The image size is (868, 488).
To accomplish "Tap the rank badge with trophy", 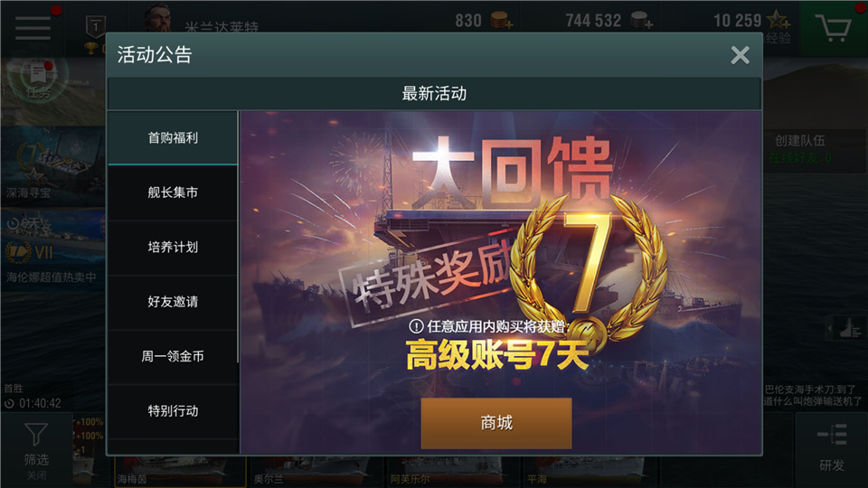I will 95,34.
